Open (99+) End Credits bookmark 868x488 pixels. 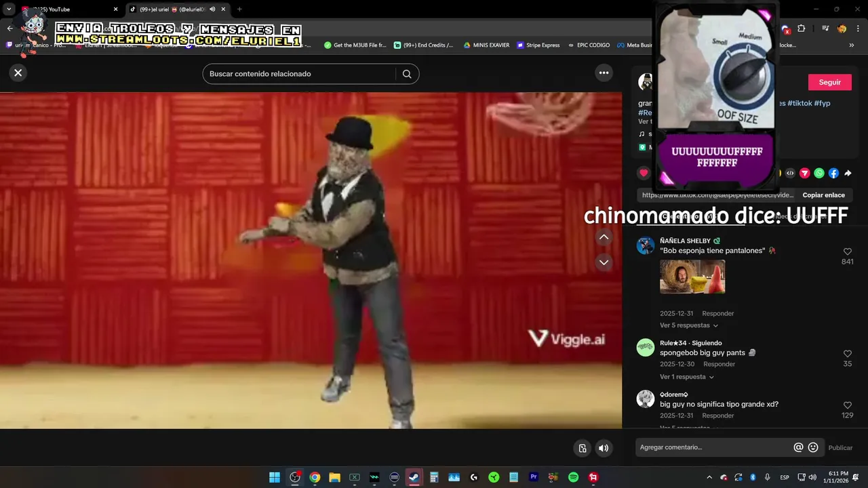coord(424,45)
